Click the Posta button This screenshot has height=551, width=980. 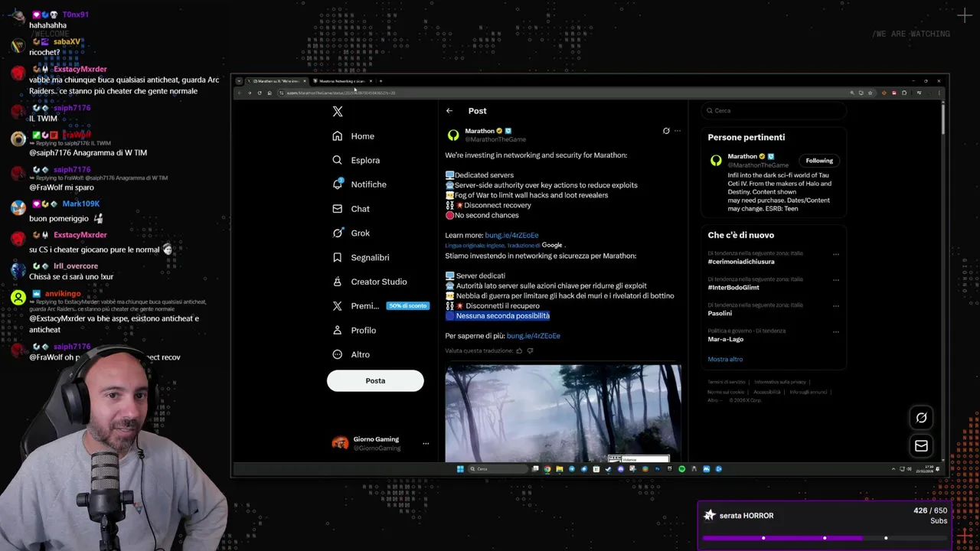coord(375,380)
